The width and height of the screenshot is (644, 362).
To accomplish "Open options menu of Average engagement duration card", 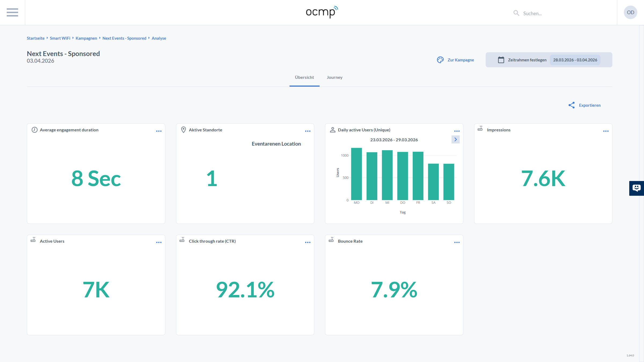I will (x=159, y=131).
